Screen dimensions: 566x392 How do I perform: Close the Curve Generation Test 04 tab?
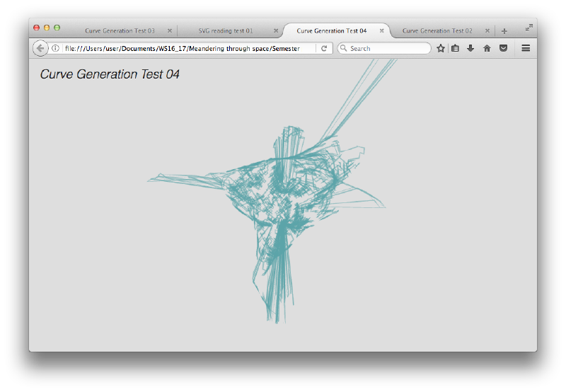coord(381,30)
